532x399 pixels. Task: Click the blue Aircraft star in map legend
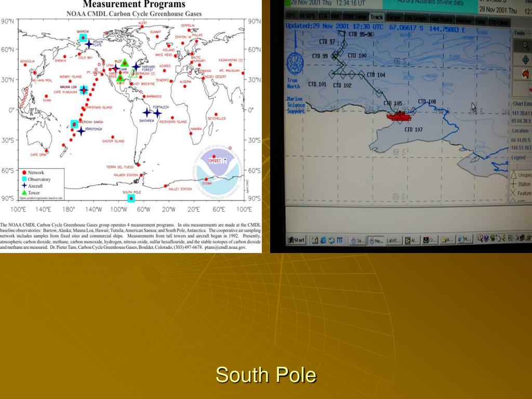(24, 185)
